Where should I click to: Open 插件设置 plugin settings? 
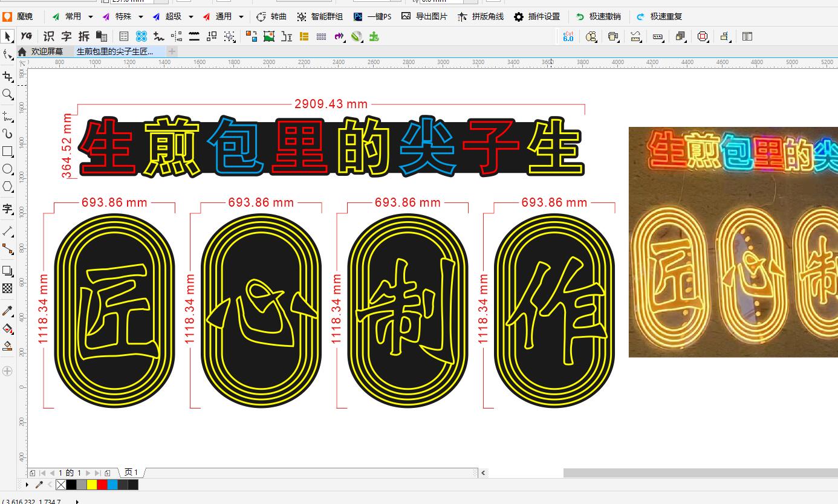(x=537, y=16)
